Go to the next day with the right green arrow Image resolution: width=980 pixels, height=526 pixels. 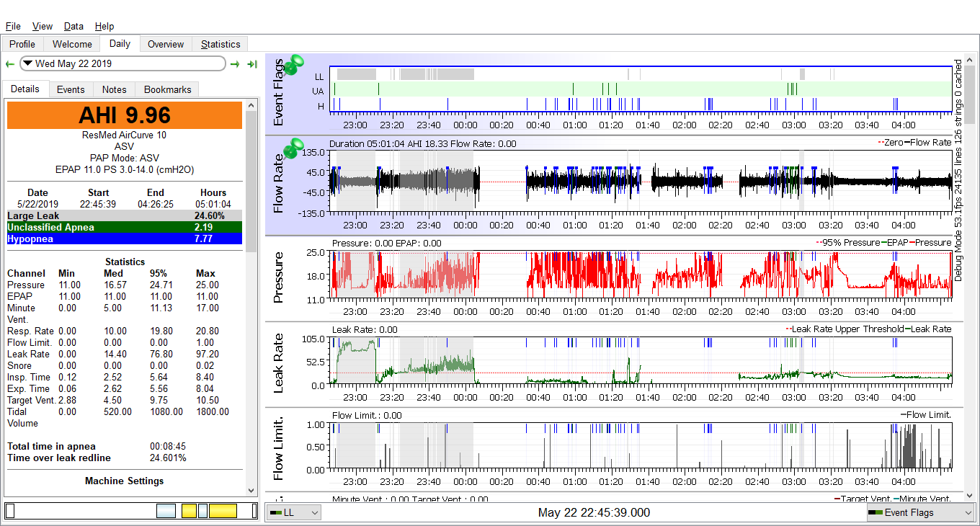coord(235,64)
